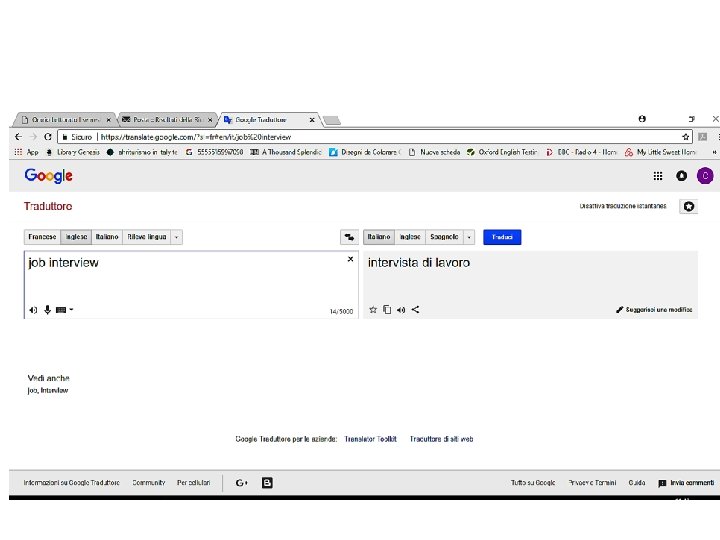
Task: Expand the target language dropdown arrow
Action: pos(469,237)
